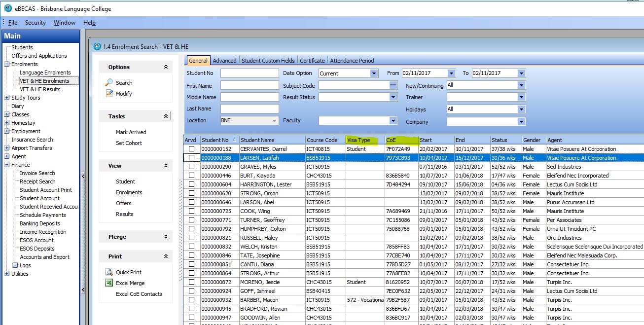Click the Enrolment Search window icon
The width and height of the screenshot is (644, 325).
point(97,46)
